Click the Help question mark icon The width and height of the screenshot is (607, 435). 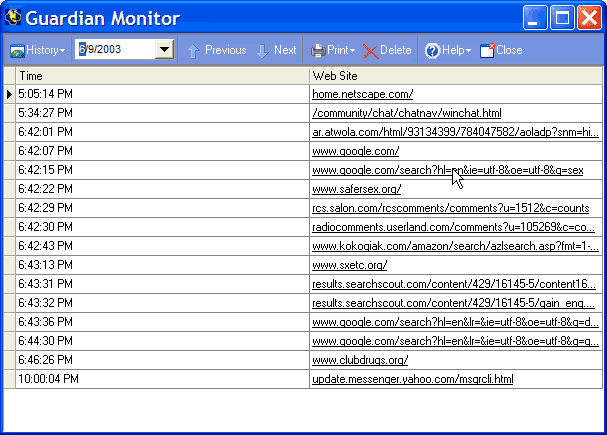[x=432, y=51]
